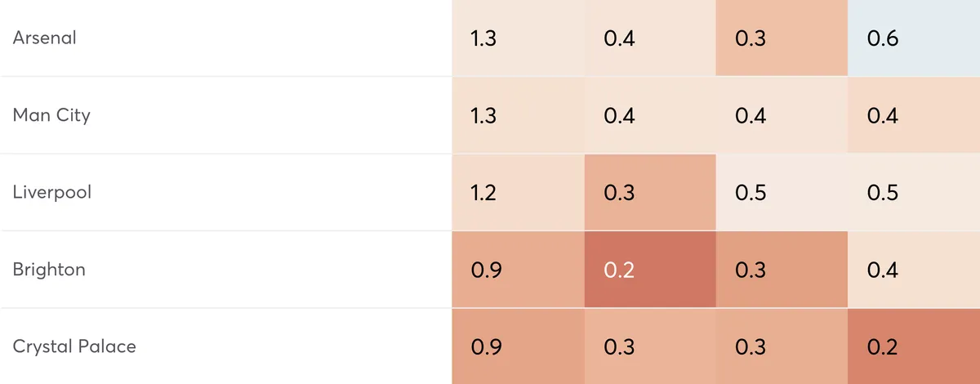Image resolution: width=980 pixels, height=384 pixels.
Task: Click Arsenal's 1.3 heatmap cell
Action: [518, 38]
